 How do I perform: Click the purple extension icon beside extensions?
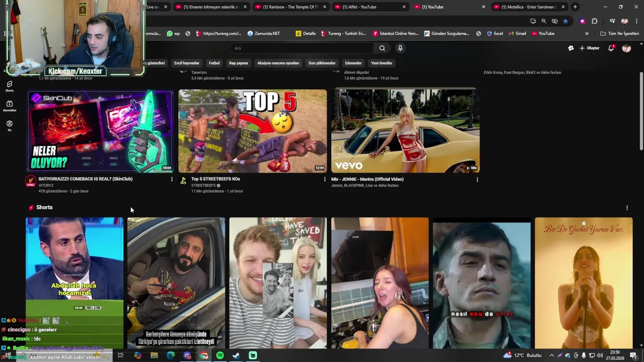[x=583, y=21]
